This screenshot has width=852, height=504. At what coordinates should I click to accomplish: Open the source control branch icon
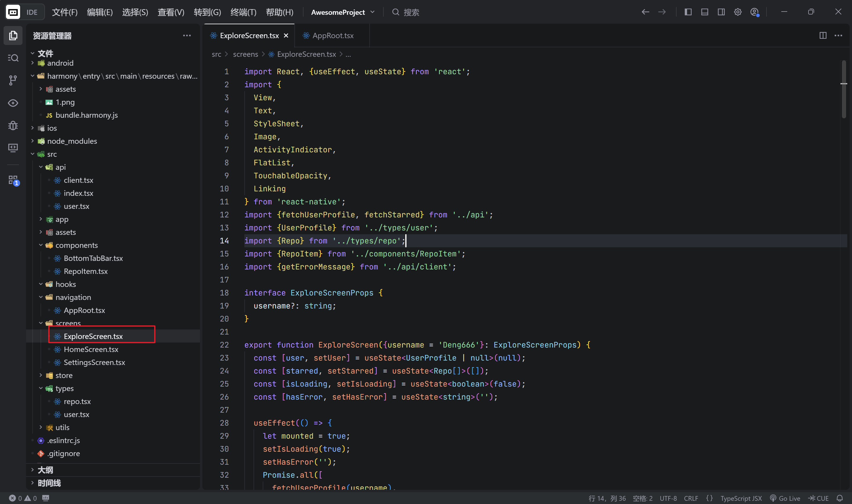pyautogui.click(x=13, y=80)
